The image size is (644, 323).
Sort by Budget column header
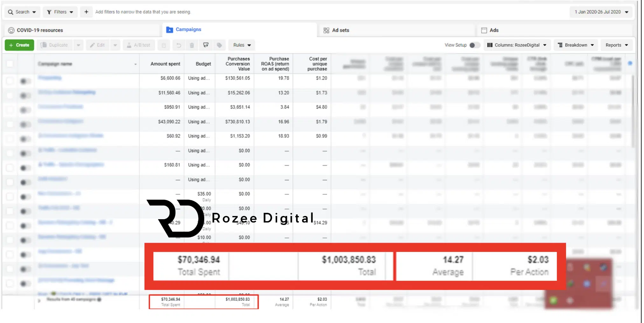point(203,64)
